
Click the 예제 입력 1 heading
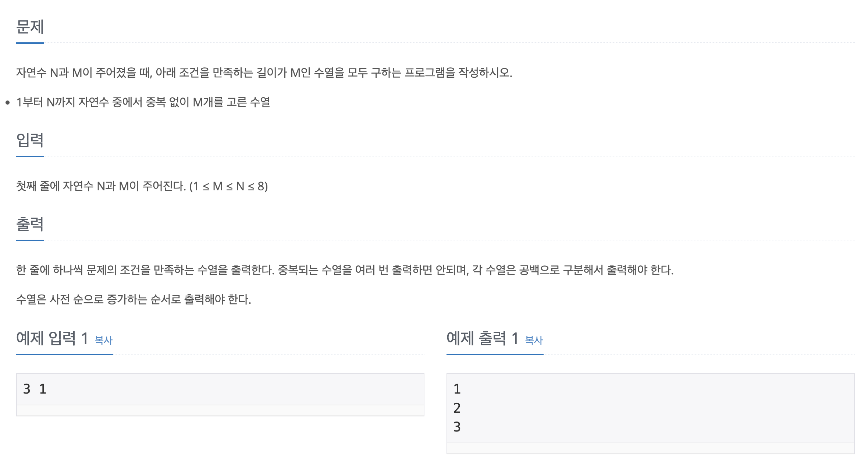click(52, 338)
